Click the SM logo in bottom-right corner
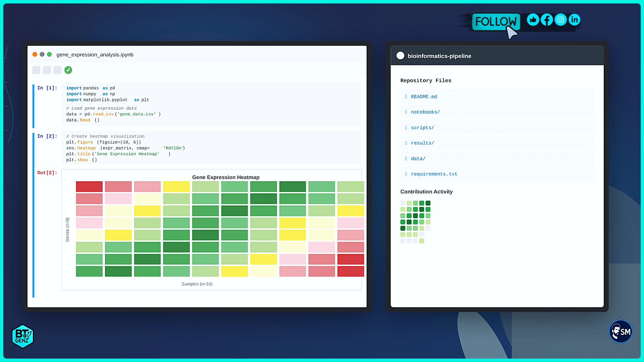This screenshot has width=644, height=362. coord(620,331)
